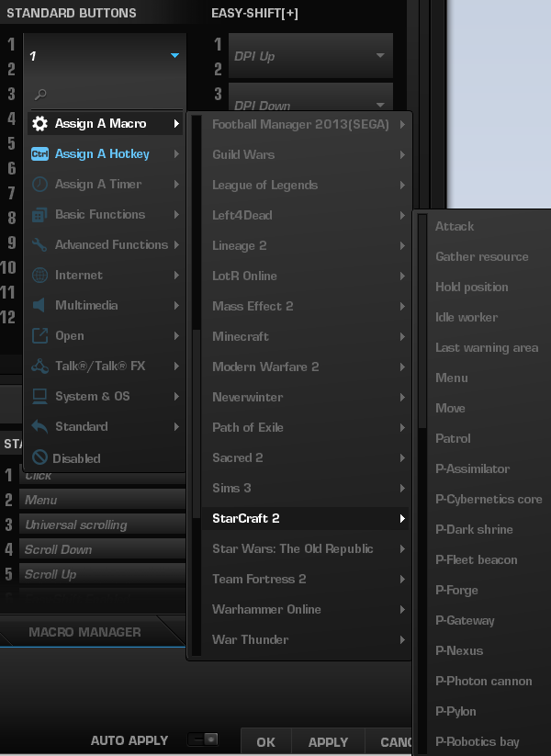Click the speaker icon for Multimedia
551x756 pixels.
[x=39, y=305]
